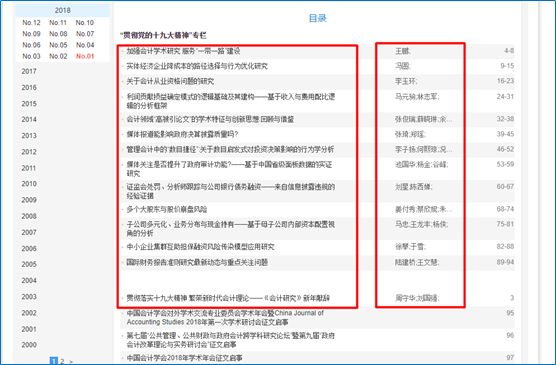Expand year 2006 in sidebar

(x=29, y=249)
